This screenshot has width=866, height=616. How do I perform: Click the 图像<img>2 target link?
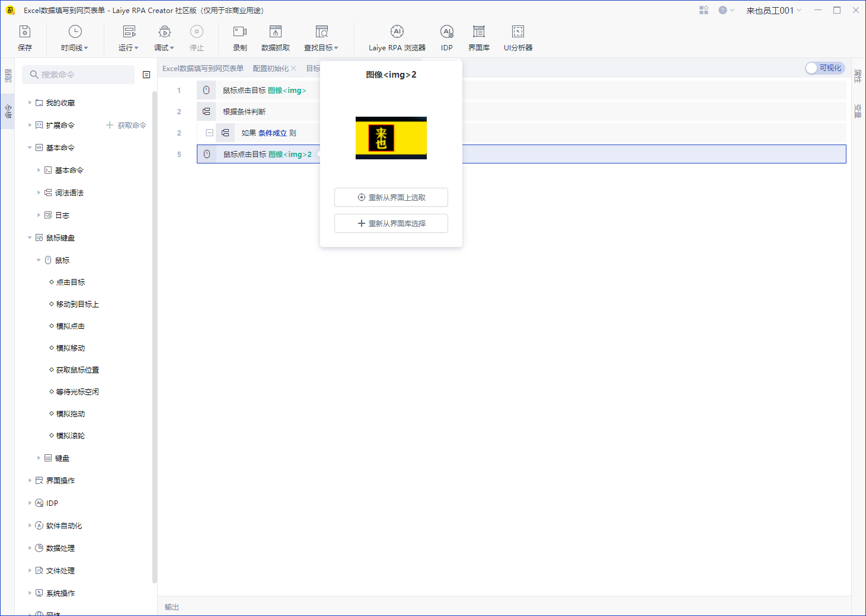point(290,154)
